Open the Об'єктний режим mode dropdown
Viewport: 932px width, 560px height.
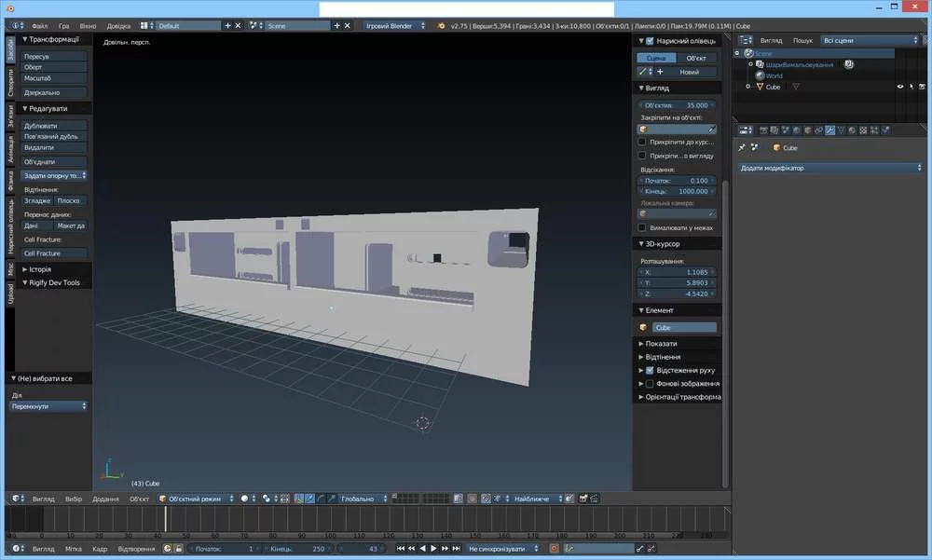(x=196, y=499)
